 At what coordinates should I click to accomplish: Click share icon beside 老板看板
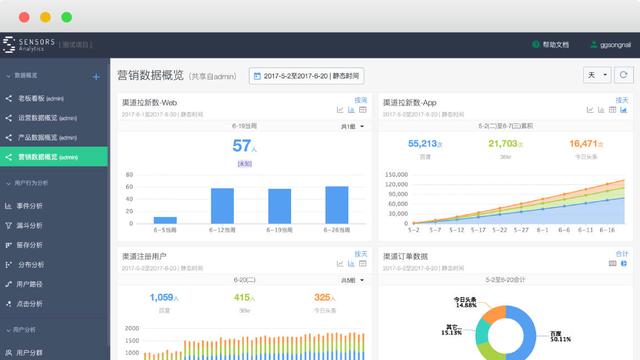[9, 98]
